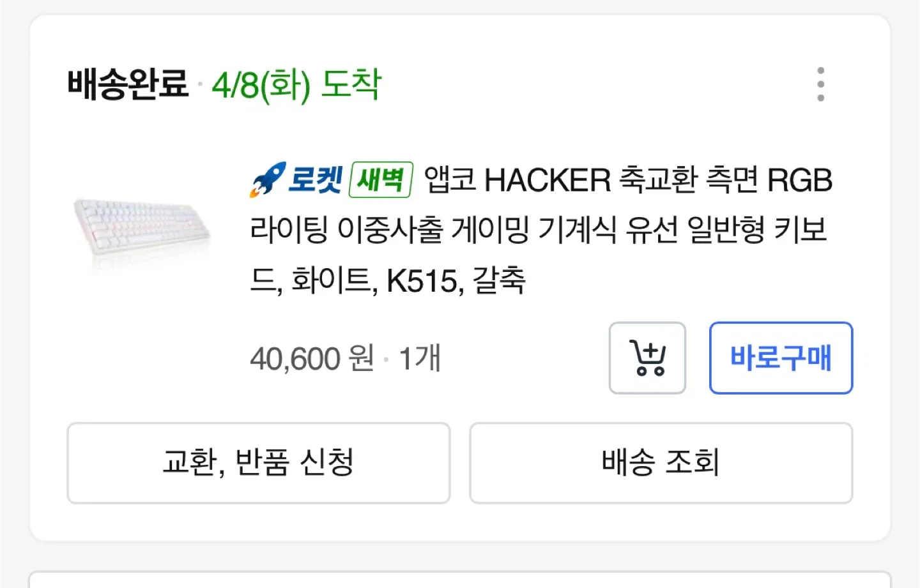The width and height of the screenshot is (920, 588).
Task: Open the 바로구매 instant purchase button
Action: (781, 358)
